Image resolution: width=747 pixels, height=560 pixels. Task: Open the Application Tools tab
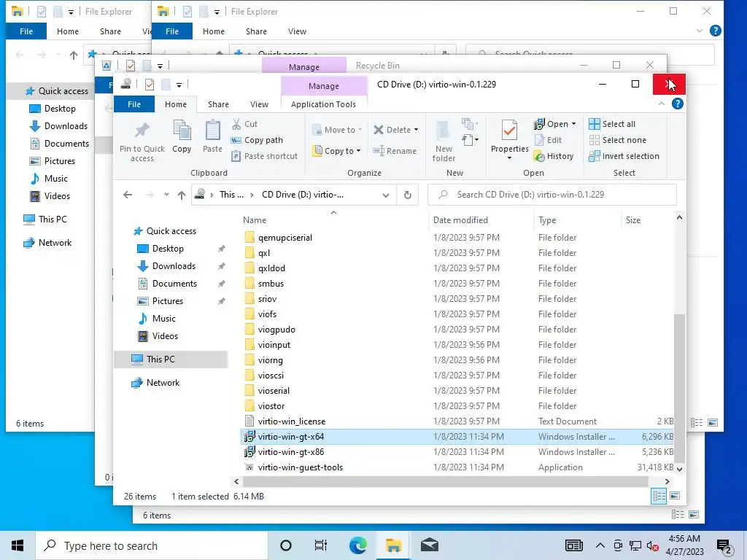323,104
